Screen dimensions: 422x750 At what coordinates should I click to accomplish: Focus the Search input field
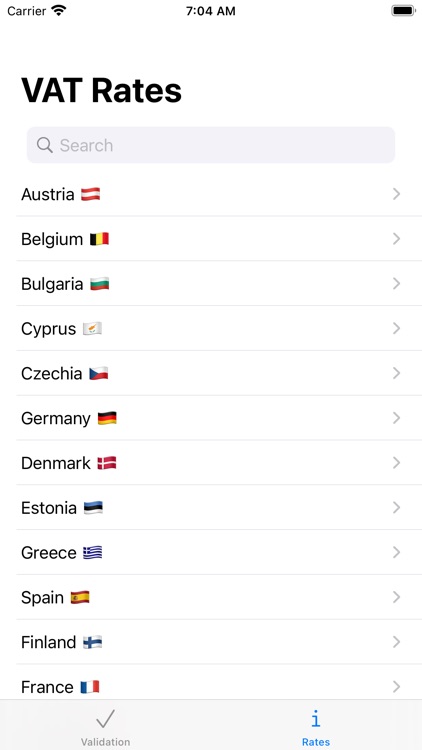[211, 145]
